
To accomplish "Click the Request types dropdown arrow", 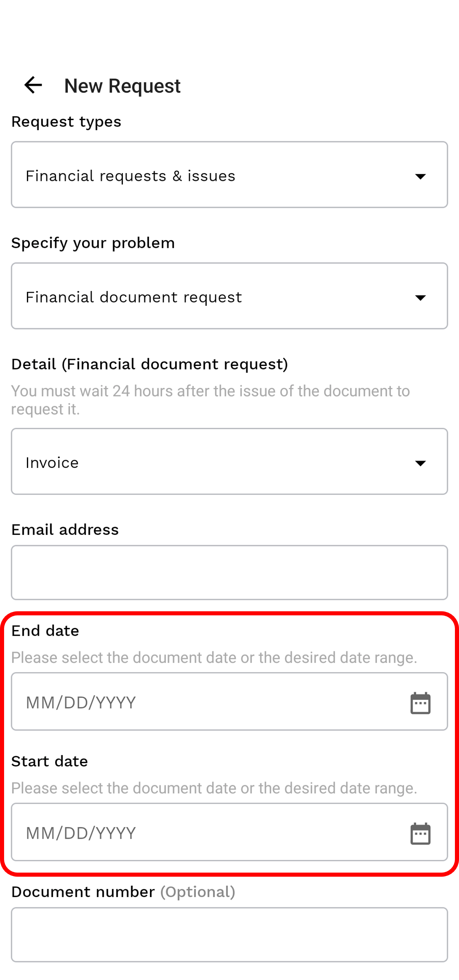I will (420, 176).
